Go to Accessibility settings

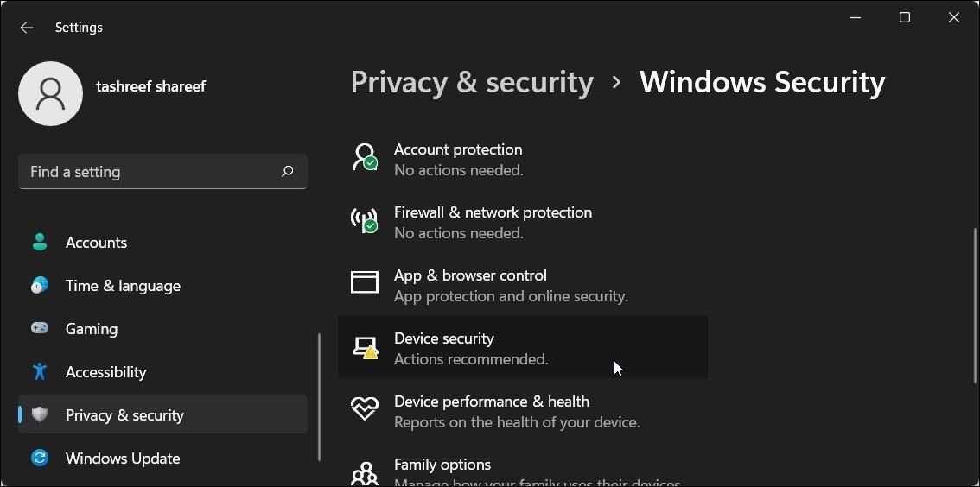click(105, 372)
